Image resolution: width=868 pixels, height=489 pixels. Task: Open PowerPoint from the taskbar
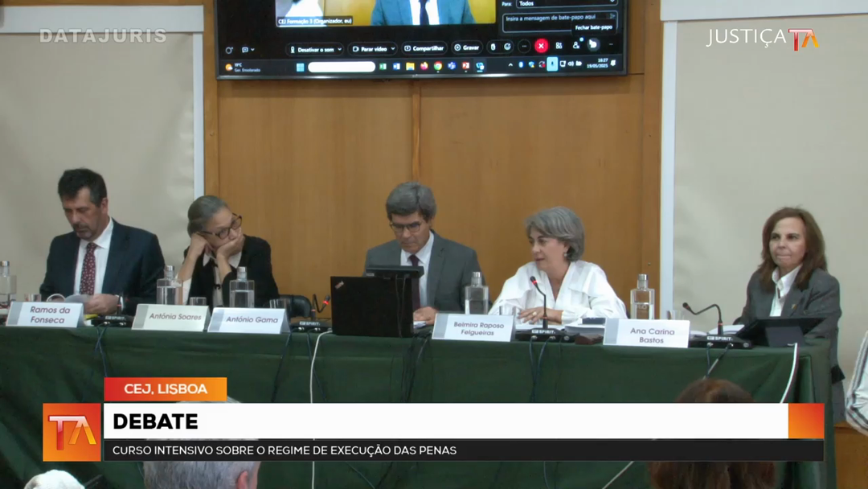[x=465, y=66]
